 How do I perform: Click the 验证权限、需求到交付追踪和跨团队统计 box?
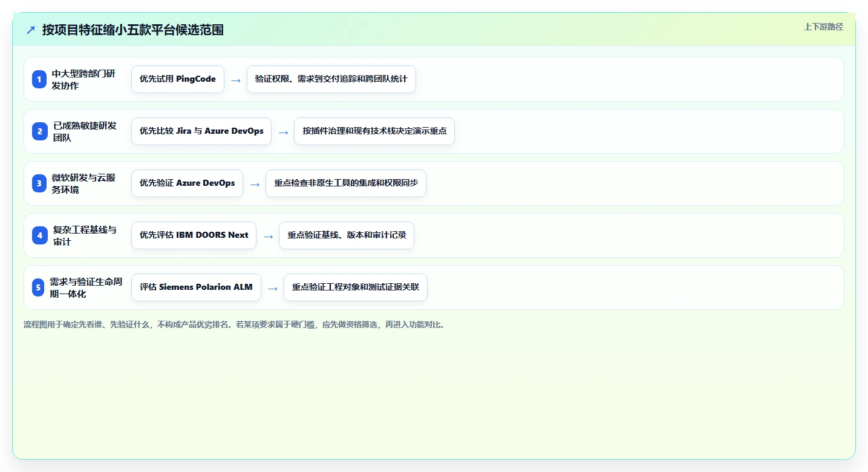(331, 79)
